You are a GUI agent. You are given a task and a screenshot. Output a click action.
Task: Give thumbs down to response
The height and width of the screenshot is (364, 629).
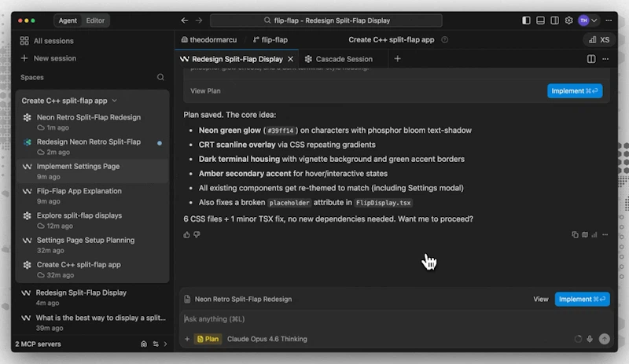coord(197,235)
